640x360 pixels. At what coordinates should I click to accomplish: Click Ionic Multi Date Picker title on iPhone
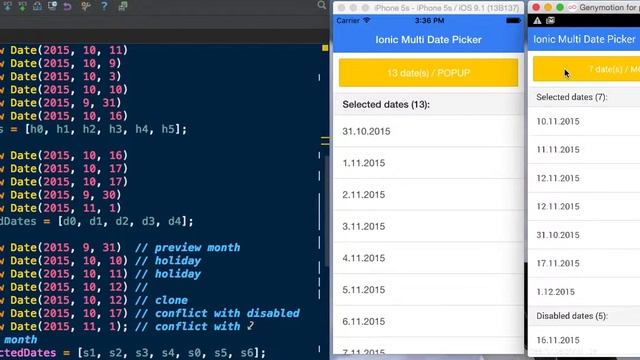point(429,40)
